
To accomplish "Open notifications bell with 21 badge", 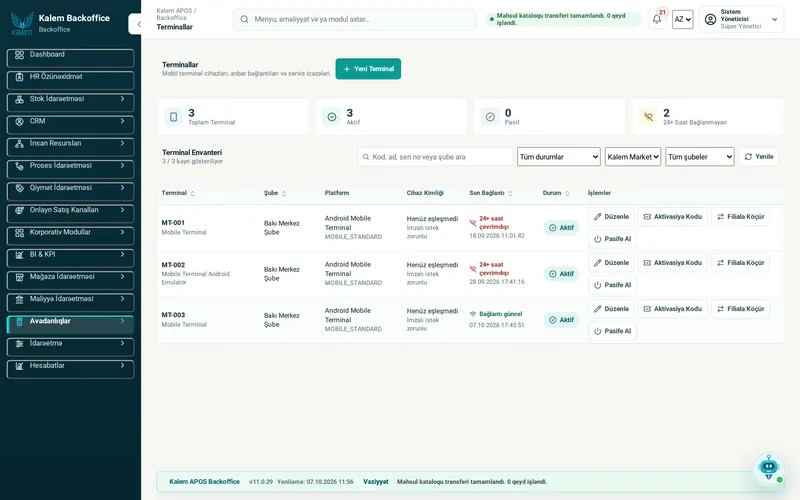I will (657, 19).
